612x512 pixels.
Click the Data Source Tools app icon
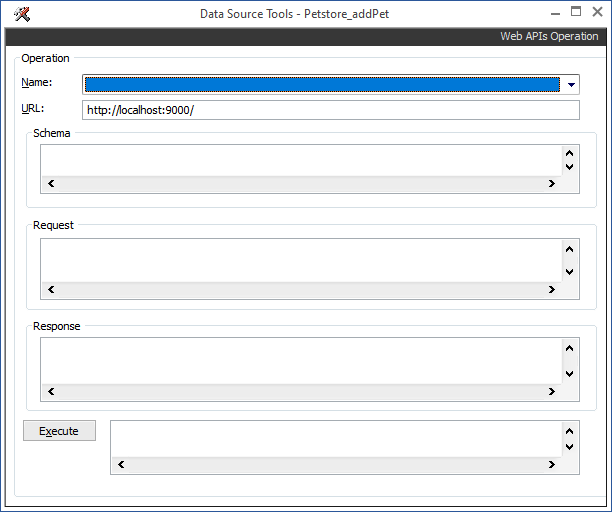tap(22, 13)
